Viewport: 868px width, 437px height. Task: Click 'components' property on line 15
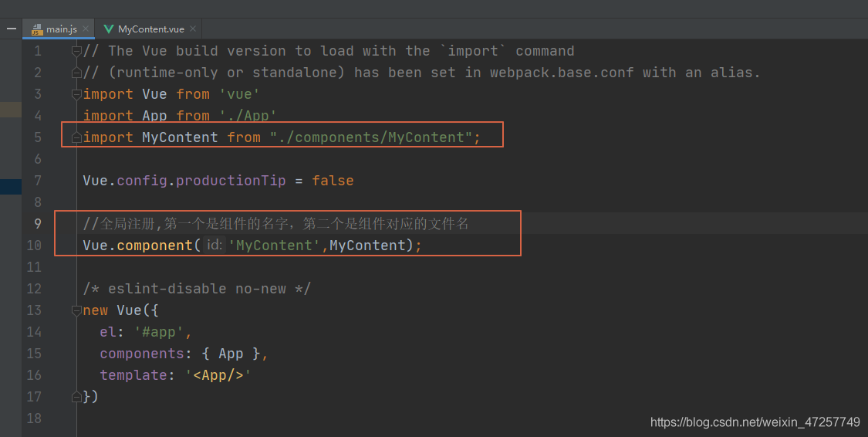(x=142, y=354)
